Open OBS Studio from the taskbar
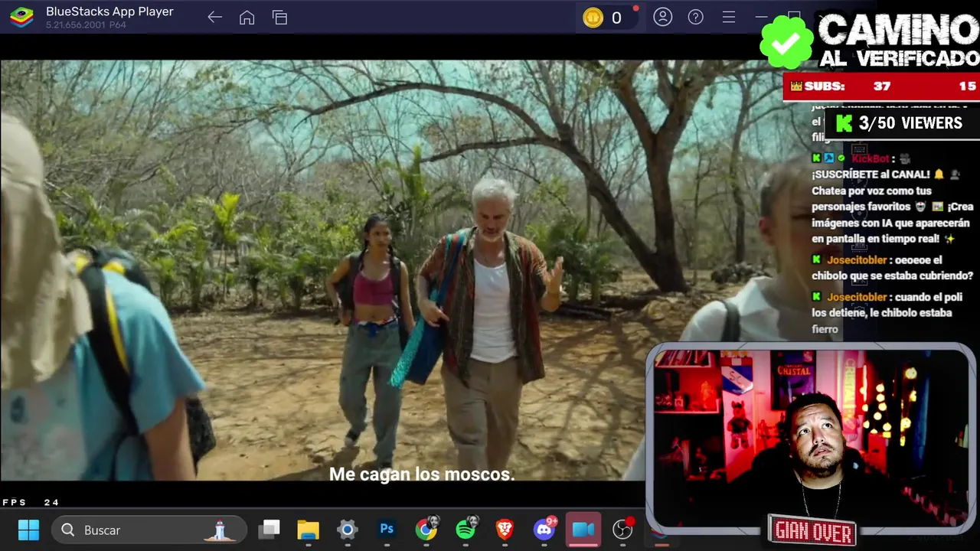 coord(623,530)
